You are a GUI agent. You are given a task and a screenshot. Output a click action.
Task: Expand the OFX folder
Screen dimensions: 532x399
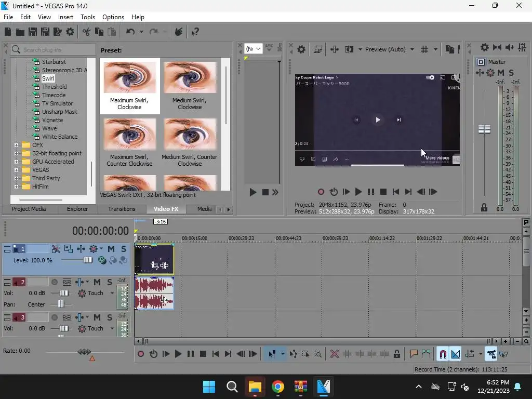tap(16, 145)
